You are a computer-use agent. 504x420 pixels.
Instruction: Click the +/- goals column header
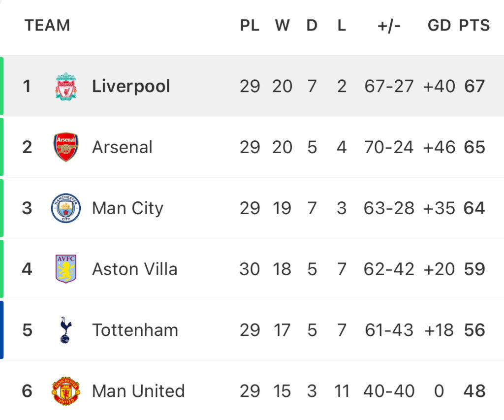389,26
